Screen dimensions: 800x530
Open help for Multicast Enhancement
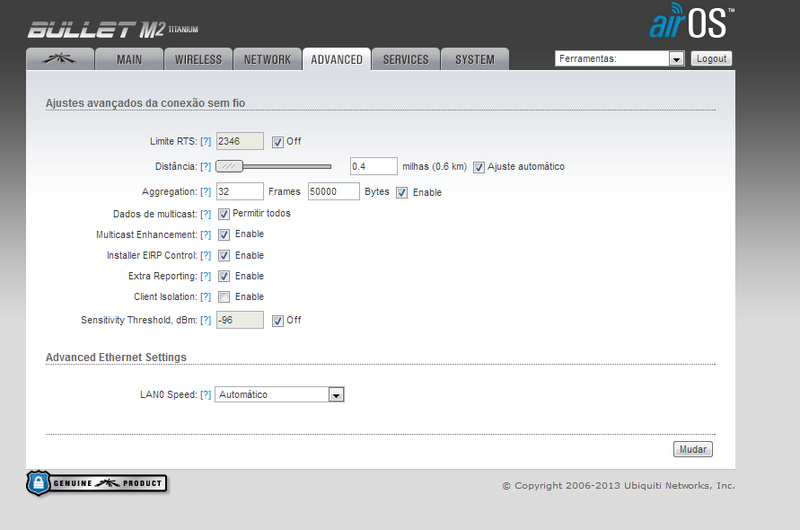pyautogui.click(x=206, y=235)
